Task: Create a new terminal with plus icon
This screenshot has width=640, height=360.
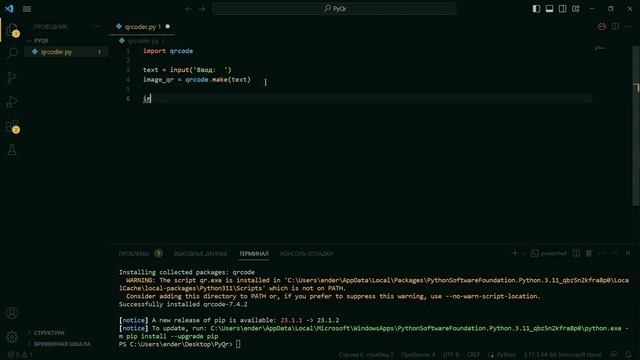Action: (x=515, y=253)
